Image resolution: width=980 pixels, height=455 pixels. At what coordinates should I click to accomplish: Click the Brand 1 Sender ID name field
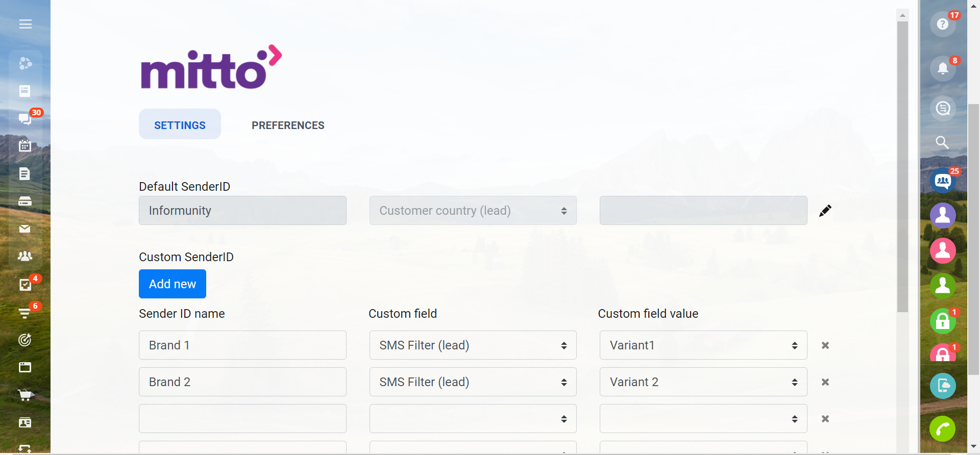point(242,345)
